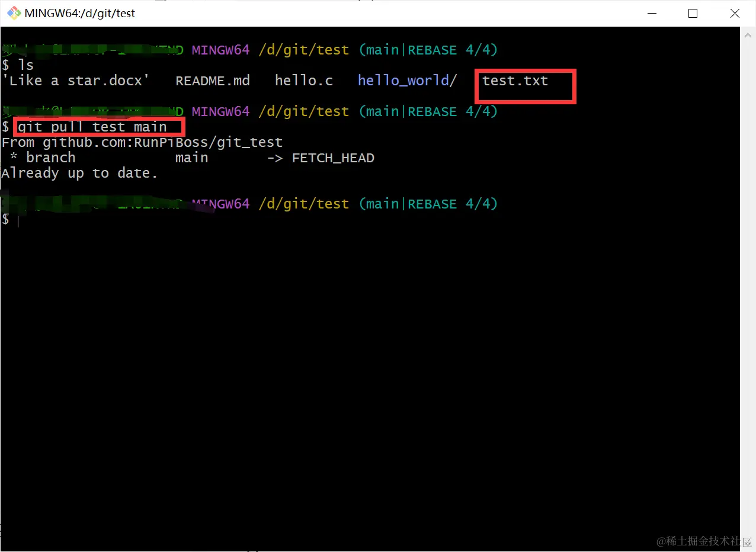Click the '* branch' output text

[x=43, y=158]
